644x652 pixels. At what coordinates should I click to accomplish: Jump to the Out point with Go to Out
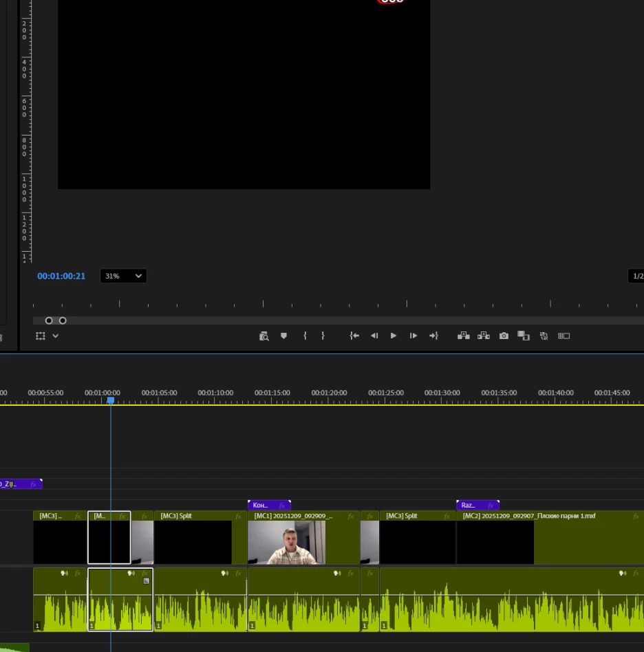click(x=433, y=336)
